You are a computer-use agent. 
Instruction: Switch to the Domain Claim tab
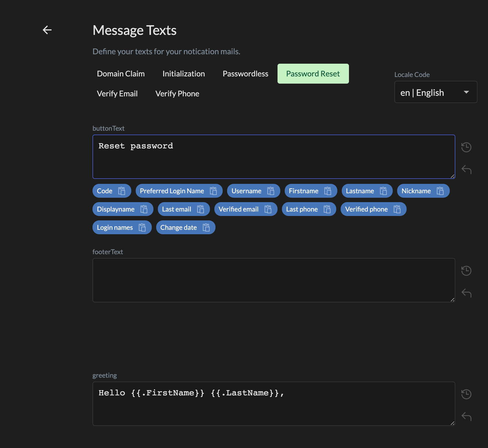point(121,74)
